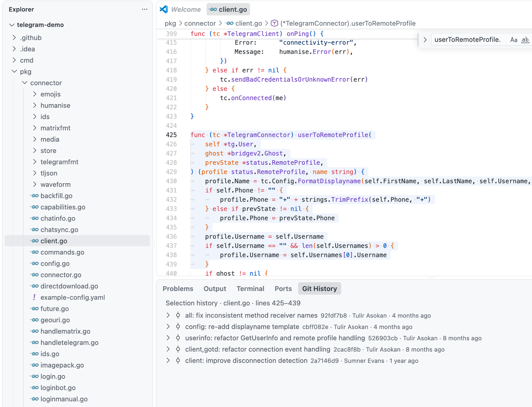The height and width of the screenshot is (407, 532).
Task: Toggle Match Case in find widget
Action: click(514, 40)
